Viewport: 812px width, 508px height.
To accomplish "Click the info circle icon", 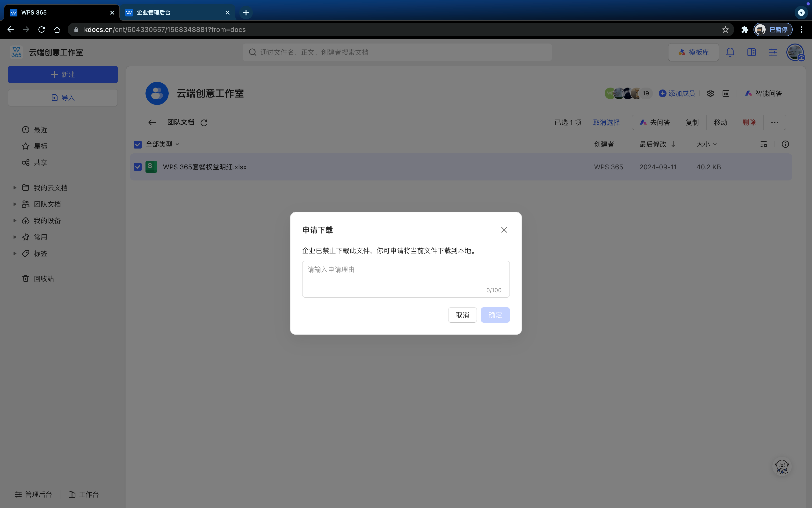I will point(785,144).
